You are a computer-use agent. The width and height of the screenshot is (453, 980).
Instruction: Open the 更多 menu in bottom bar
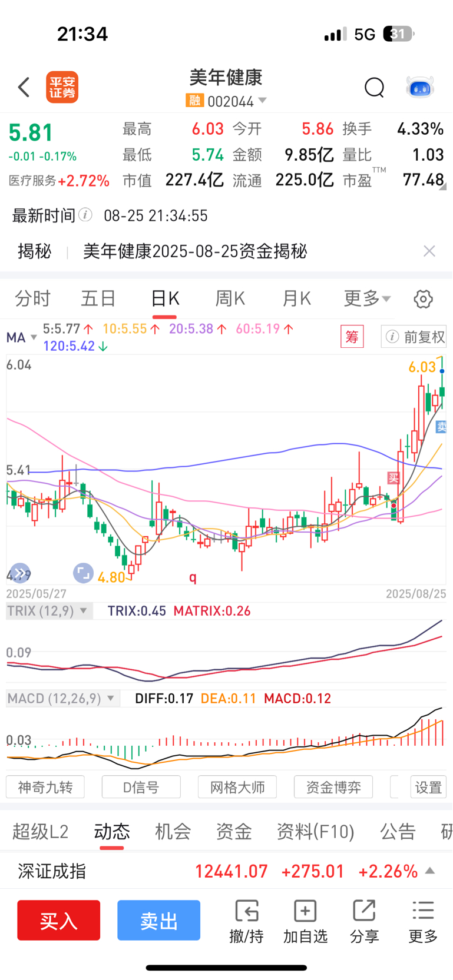coord(423,921)
